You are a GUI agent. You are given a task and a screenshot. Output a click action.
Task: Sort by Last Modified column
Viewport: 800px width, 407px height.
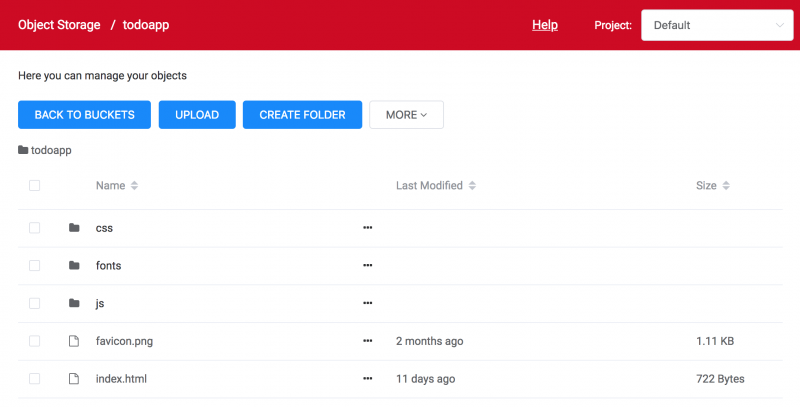point(436,185)
